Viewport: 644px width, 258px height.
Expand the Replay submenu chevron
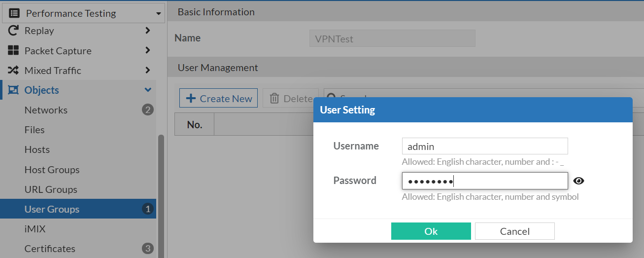[147, 31]
